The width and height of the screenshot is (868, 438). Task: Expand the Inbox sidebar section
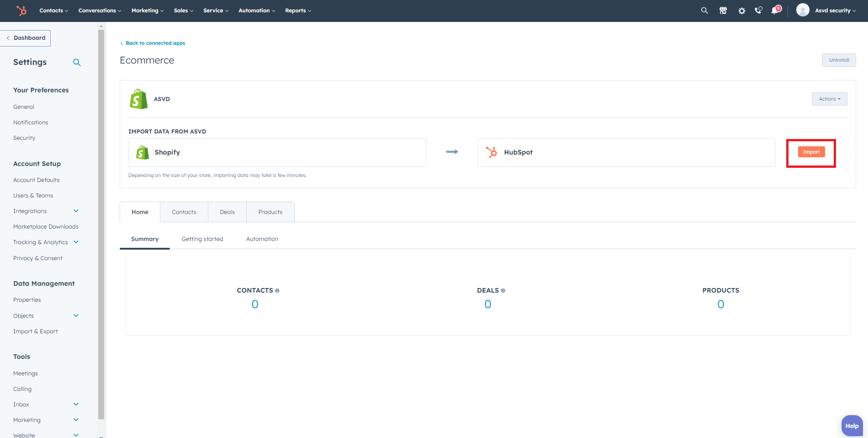point(76,404)
